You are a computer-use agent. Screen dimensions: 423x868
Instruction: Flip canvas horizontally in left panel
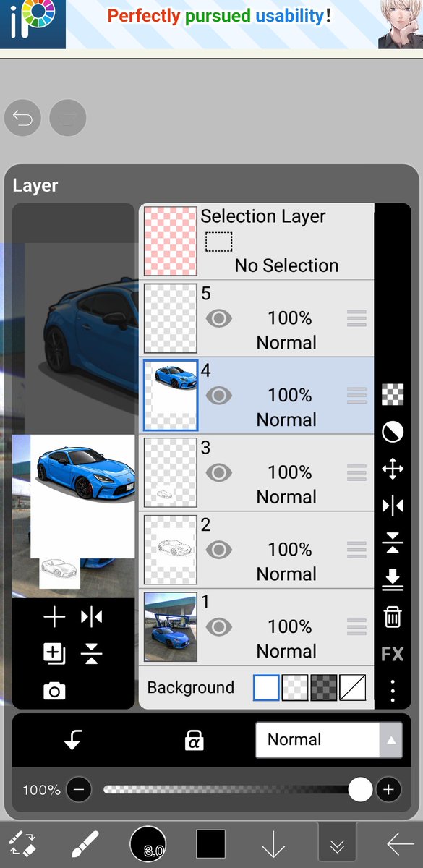[x=92, y=617]
